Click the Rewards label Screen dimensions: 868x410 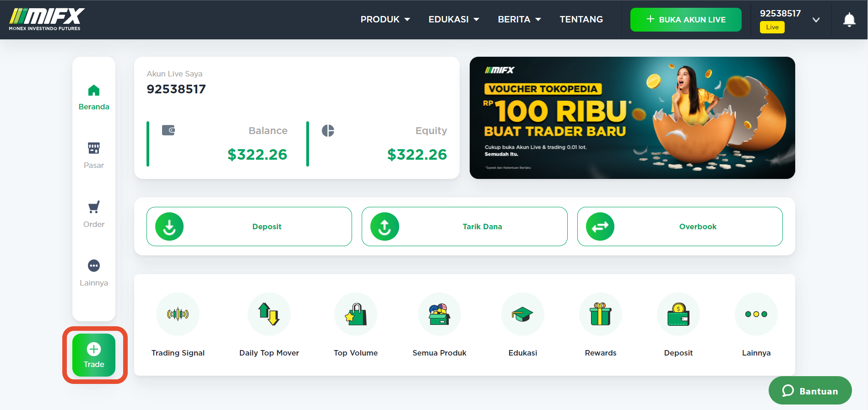[601, 353]
